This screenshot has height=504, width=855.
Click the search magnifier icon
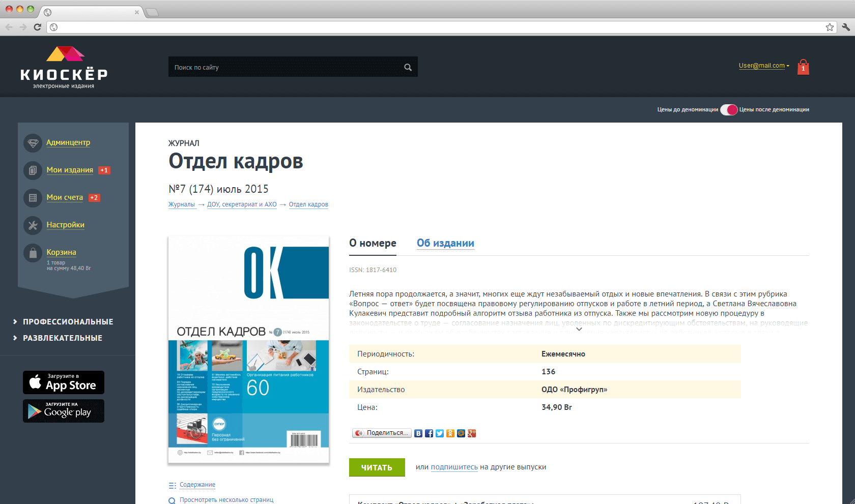408,67
